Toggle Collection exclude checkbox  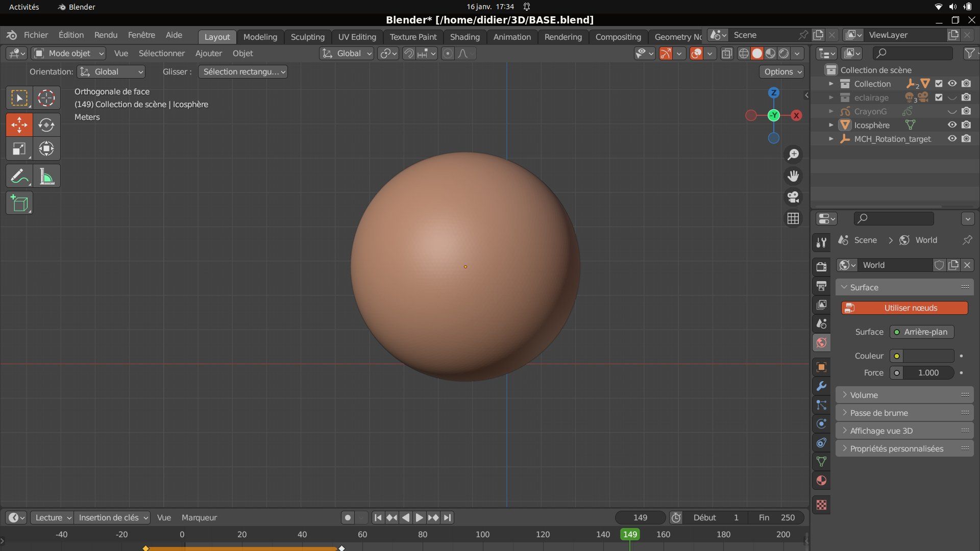(939, 84)
